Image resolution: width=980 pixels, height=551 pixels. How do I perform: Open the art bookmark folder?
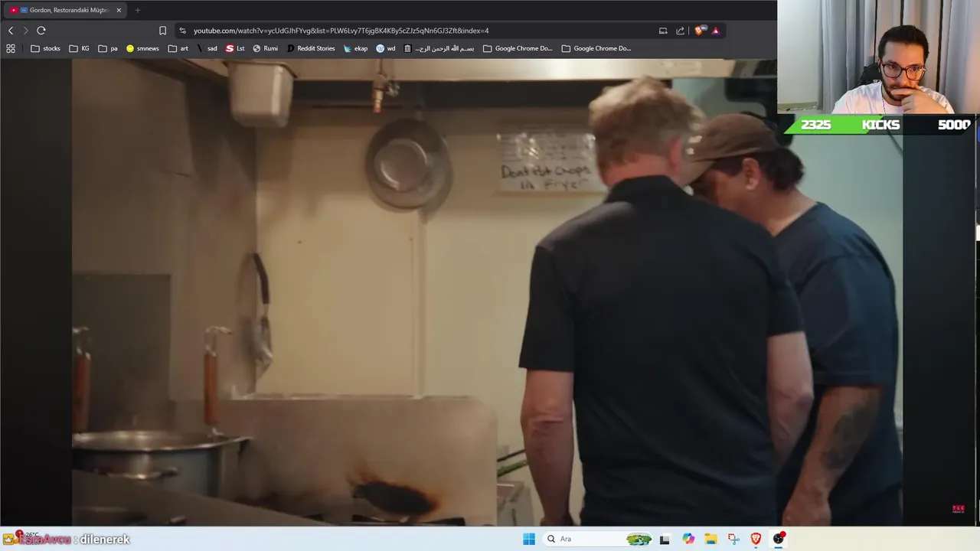point(178,48)
